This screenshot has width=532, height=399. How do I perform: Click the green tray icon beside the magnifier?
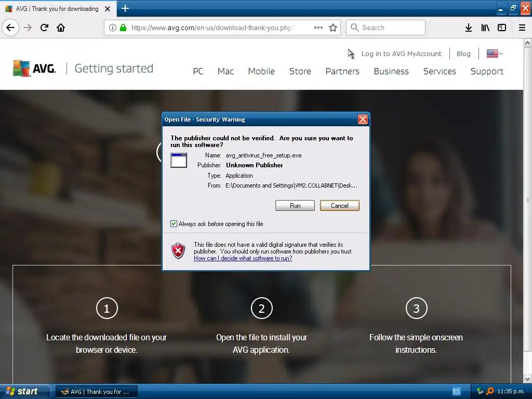480,391
